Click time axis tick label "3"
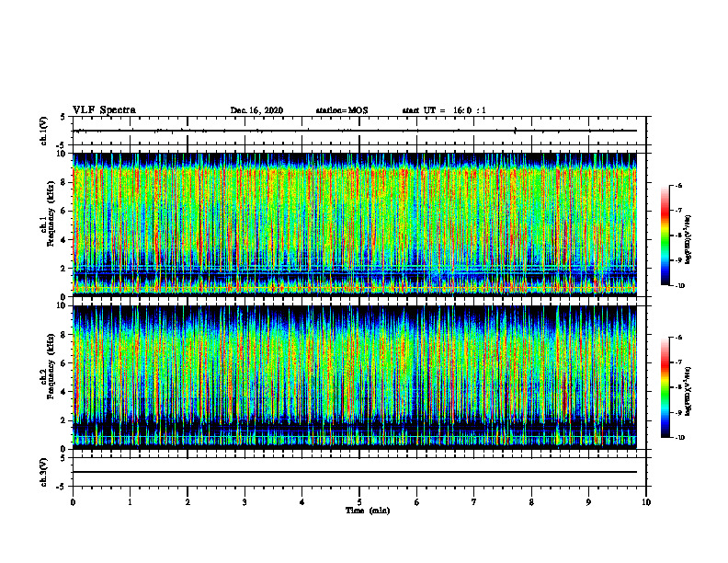Screen dimensions: 728x563 [x=245, y=502]
